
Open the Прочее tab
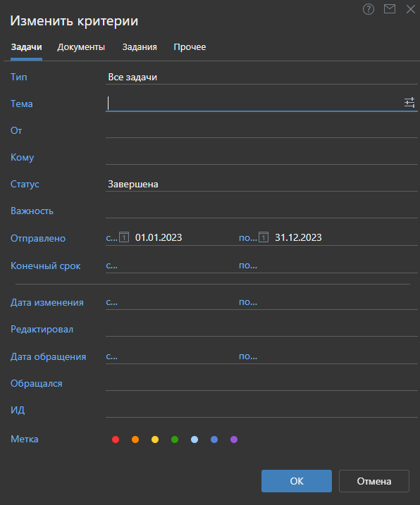pyautogui.click(x=190, y=47)
